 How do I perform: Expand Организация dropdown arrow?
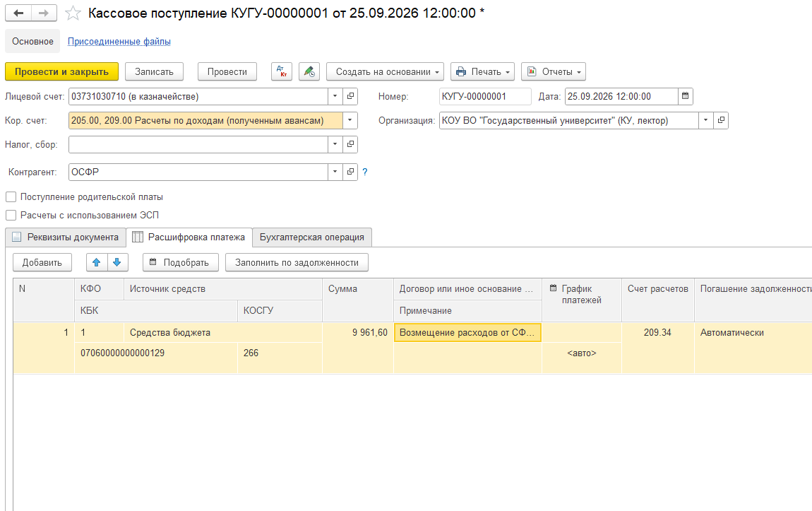pos(705,120)
